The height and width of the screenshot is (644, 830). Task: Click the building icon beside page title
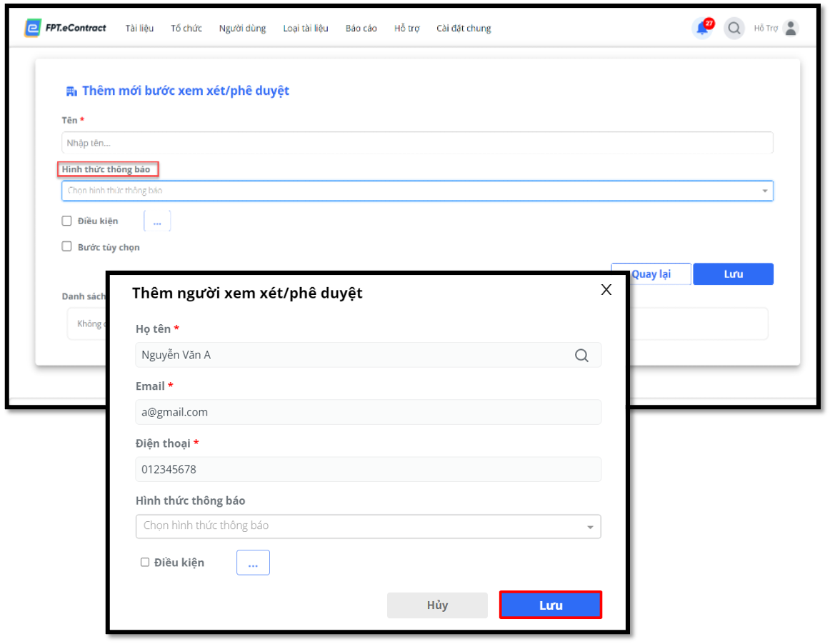pyautogui.click(x=71, y=91)
